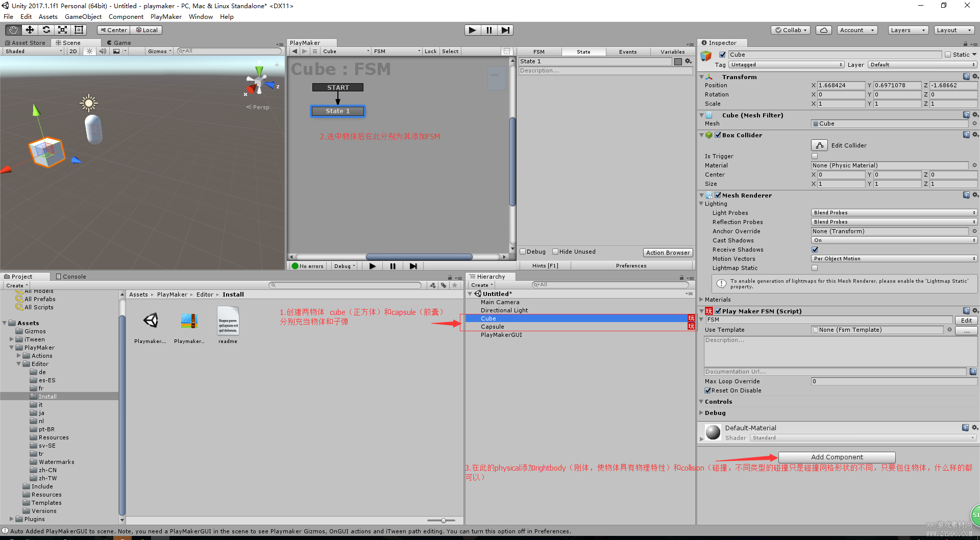This screenshot has width=980, height=540.
Task: Open the Action Browser
Action: (668, 252)
